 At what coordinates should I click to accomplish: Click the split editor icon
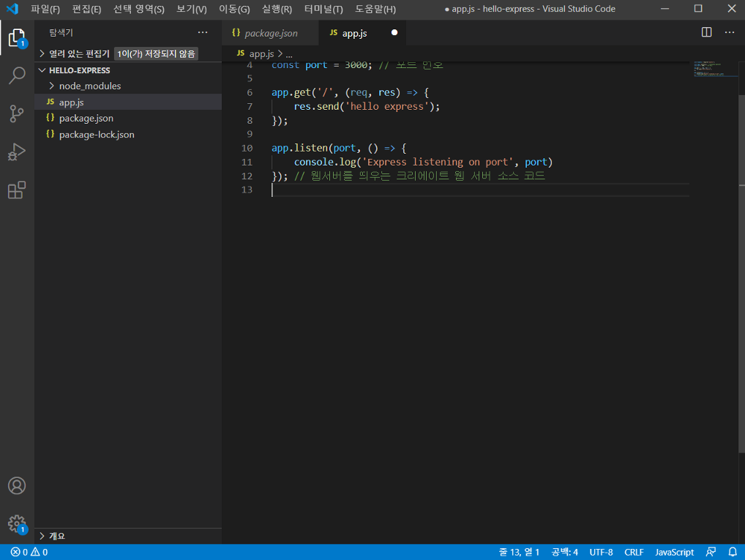pos(706,32)
